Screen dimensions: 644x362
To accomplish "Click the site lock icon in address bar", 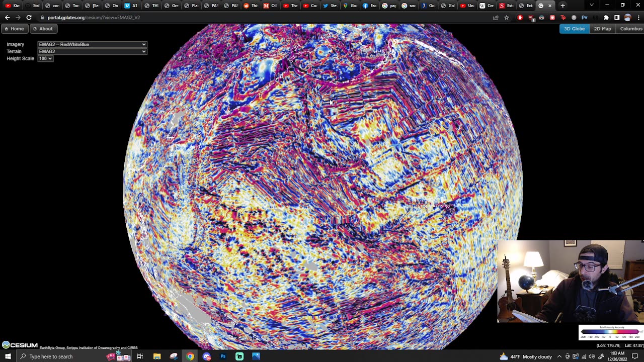I will [x=42, y=18].
